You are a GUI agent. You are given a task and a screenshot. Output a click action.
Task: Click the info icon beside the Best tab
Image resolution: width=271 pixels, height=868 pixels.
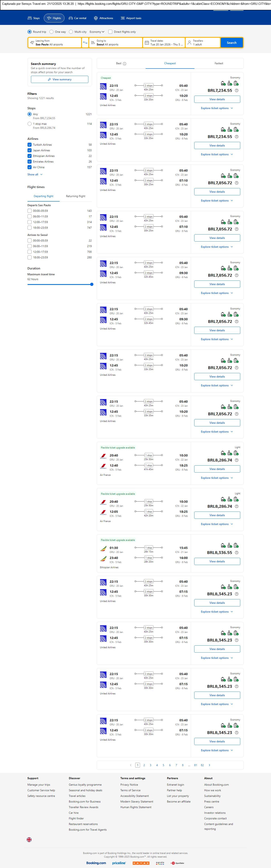(125, 64)
